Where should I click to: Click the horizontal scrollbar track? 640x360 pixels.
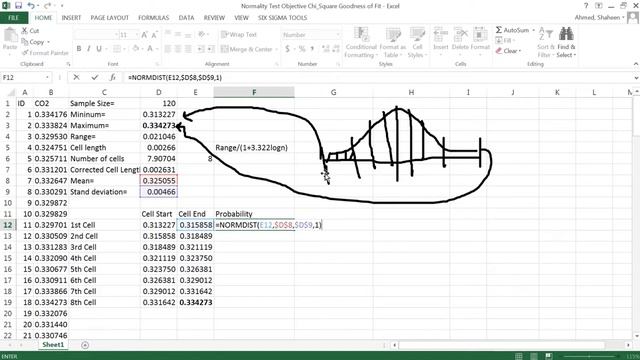pyautogui.click(x=510, y=345)
